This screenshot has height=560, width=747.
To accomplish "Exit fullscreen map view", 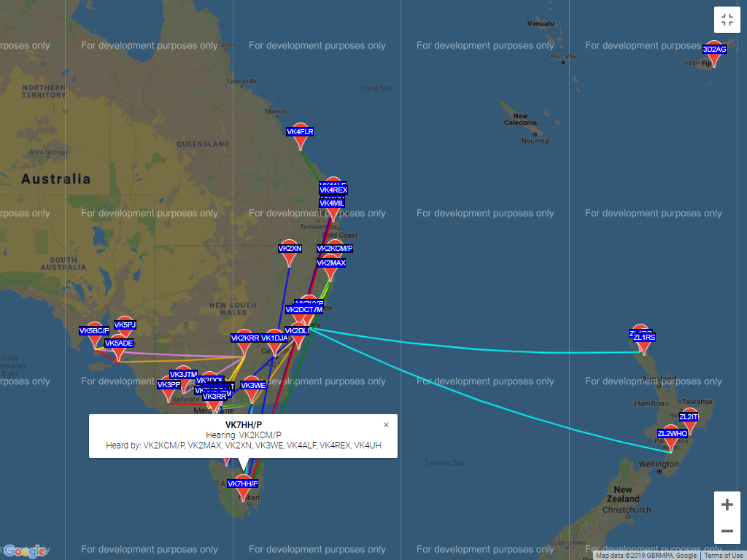I will 727,20.
